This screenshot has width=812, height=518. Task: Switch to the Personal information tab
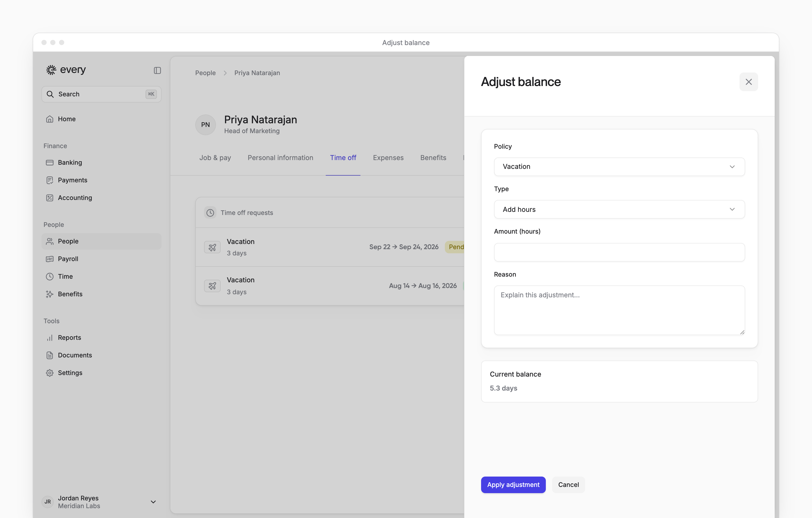pyautogui.click(x=280, y=157)
